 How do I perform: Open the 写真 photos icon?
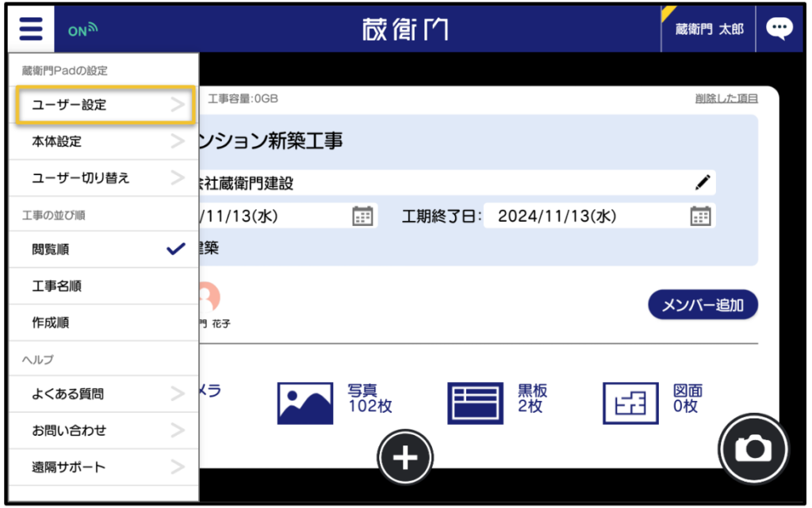point(304,403)
